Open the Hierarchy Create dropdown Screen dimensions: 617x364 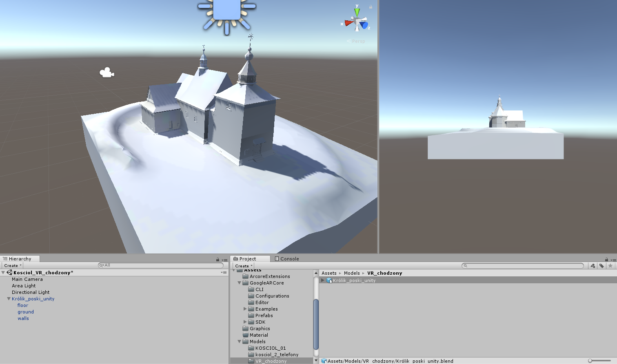(13, 265)
